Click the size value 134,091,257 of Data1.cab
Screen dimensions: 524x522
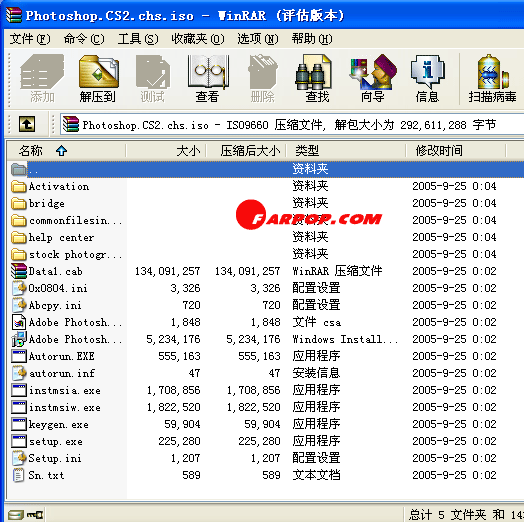pos(167,271)
